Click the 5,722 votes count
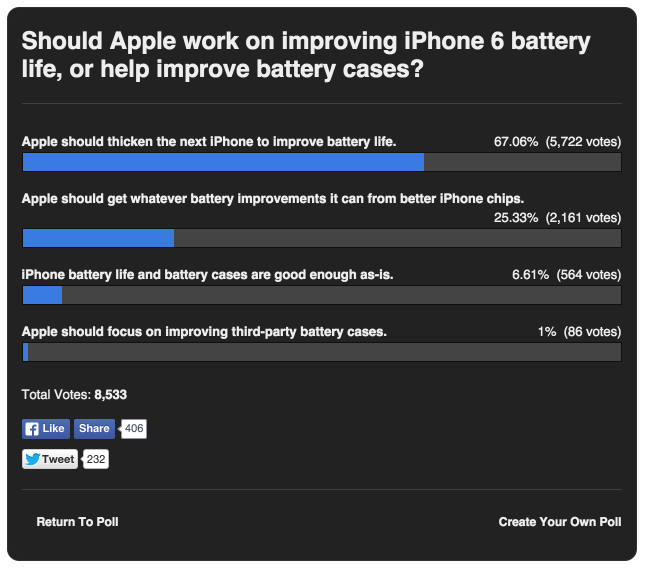Screen dimensions: 645x570 point(583,142)
